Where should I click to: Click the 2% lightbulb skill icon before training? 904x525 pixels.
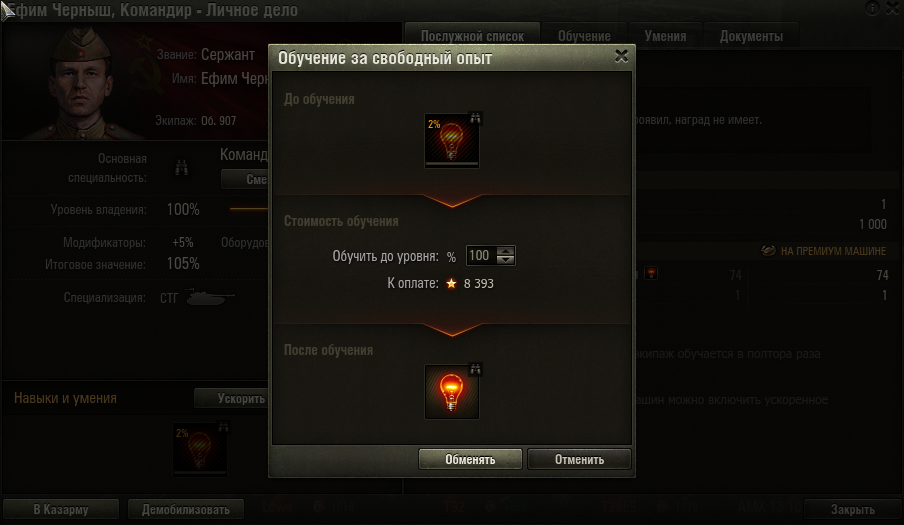coord(451,141)
